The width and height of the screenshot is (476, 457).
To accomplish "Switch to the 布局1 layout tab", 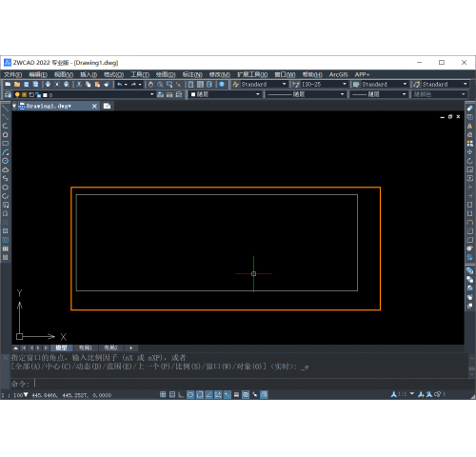I will pos(86,348).
